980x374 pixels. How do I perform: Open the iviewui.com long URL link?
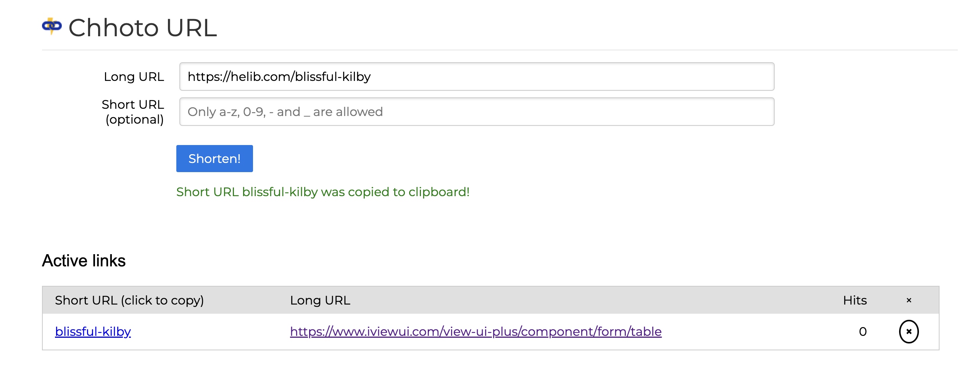click(x=475, y=331)
